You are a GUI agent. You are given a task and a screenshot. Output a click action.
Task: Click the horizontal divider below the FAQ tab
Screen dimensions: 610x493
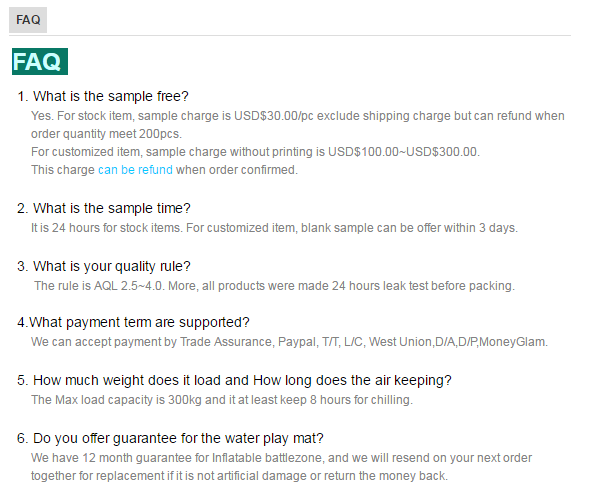tap(300, 36)
